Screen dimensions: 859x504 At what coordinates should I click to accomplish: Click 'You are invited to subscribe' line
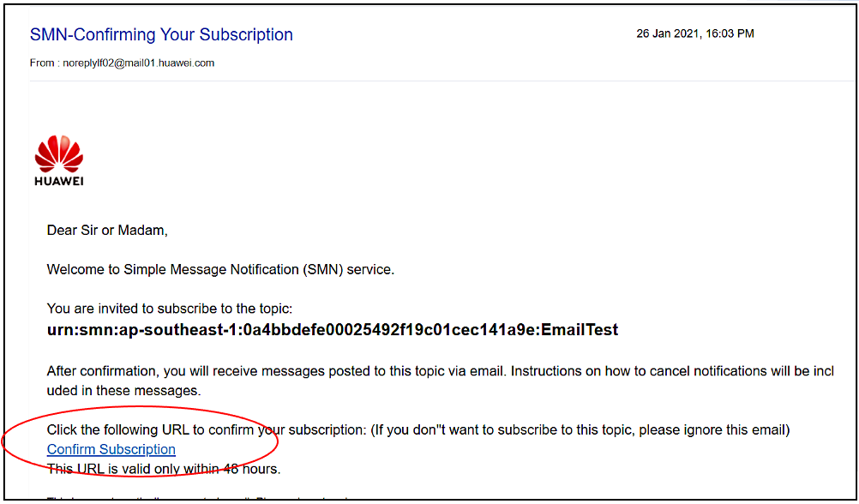[x=170, y=309]
